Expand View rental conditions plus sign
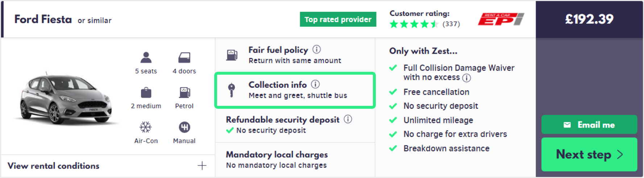This screenshot has width=644, height=178. click(x=202, y=166)
